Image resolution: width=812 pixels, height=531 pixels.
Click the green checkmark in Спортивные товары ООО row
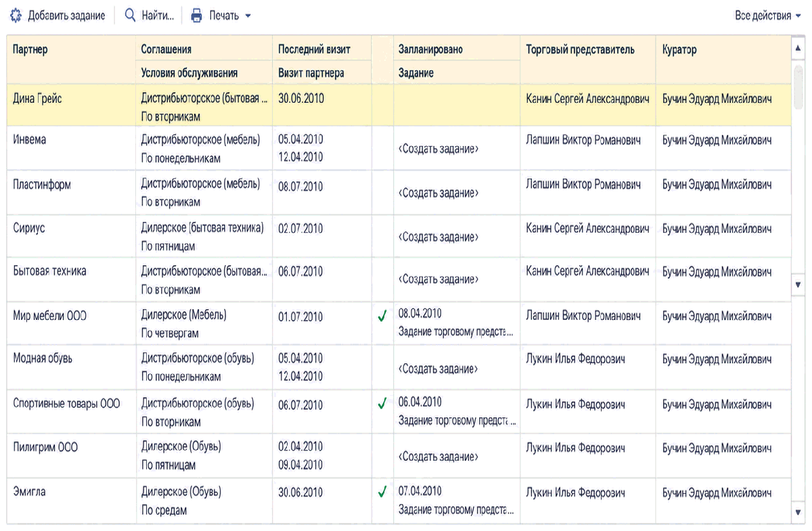(x=382, y=405)
